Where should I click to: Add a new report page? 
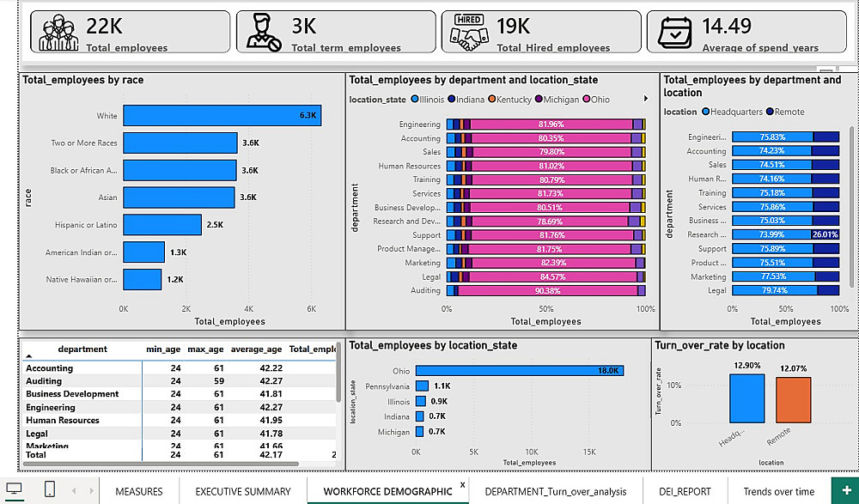[x=846, y=490]
